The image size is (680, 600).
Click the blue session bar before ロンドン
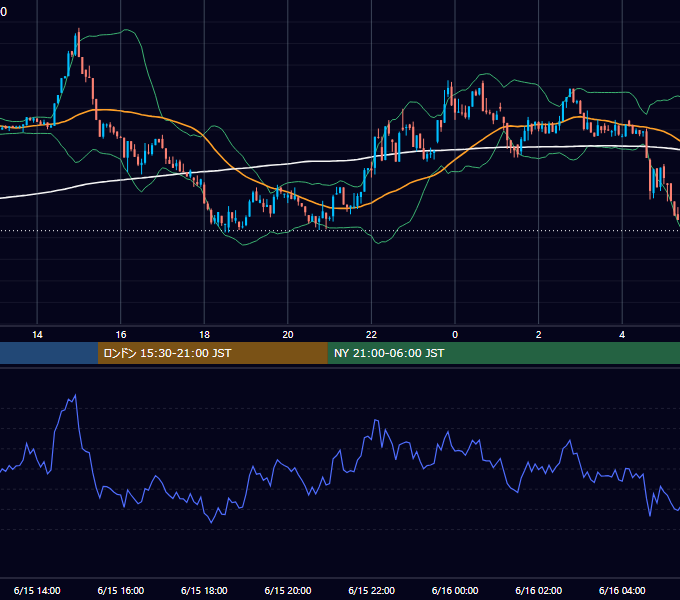[x=49, y=353]
